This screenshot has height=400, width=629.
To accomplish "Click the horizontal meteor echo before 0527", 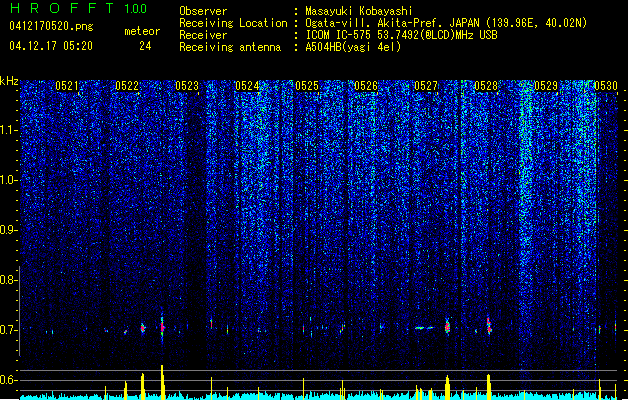I will 424,328.
